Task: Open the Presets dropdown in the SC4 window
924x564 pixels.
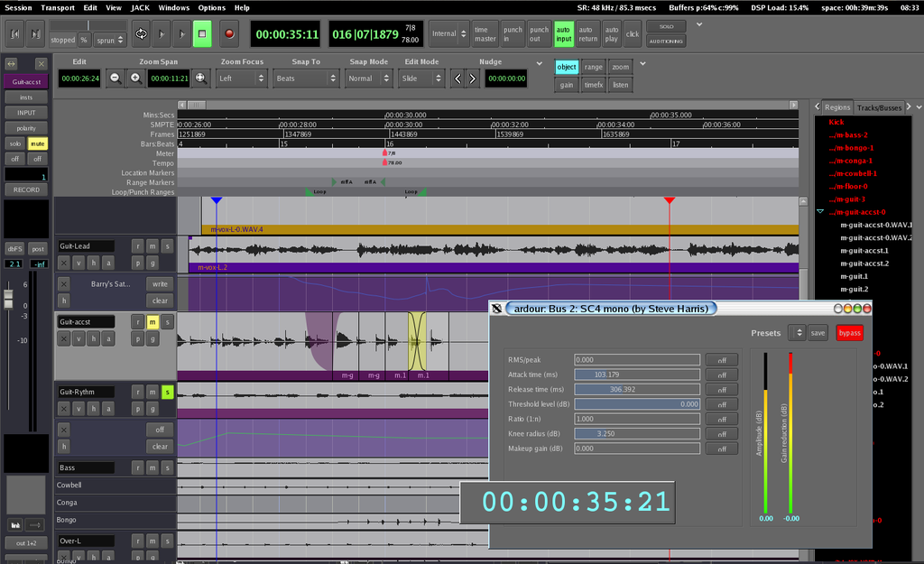Action: coord(796,333)
